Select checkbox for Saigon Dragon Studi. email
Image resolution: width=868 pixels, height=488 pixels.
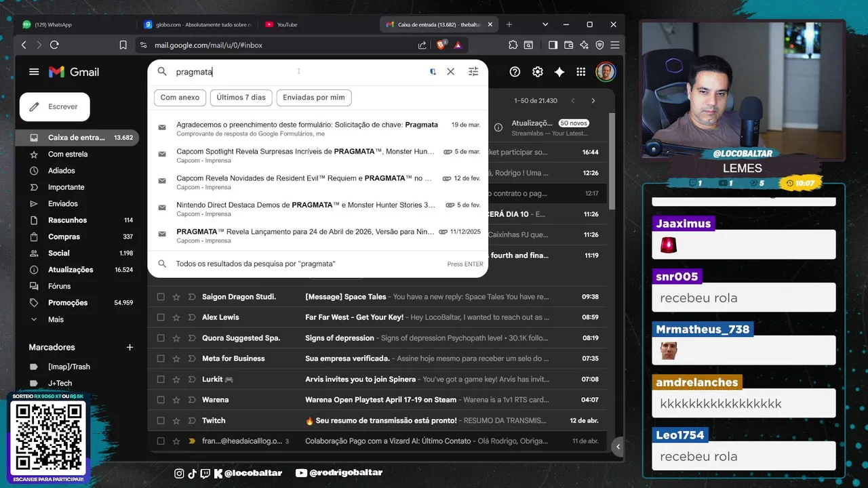pos(161,297)
